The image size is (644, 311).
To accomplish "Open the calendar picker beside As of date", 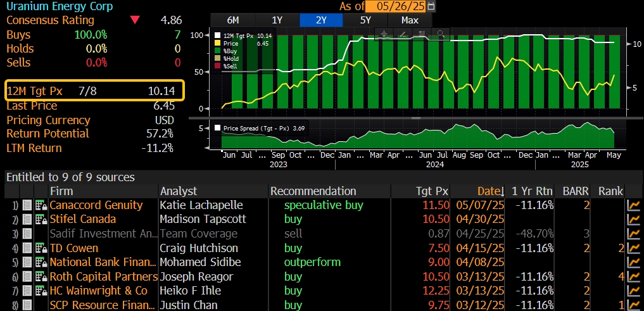I will 432,6.
